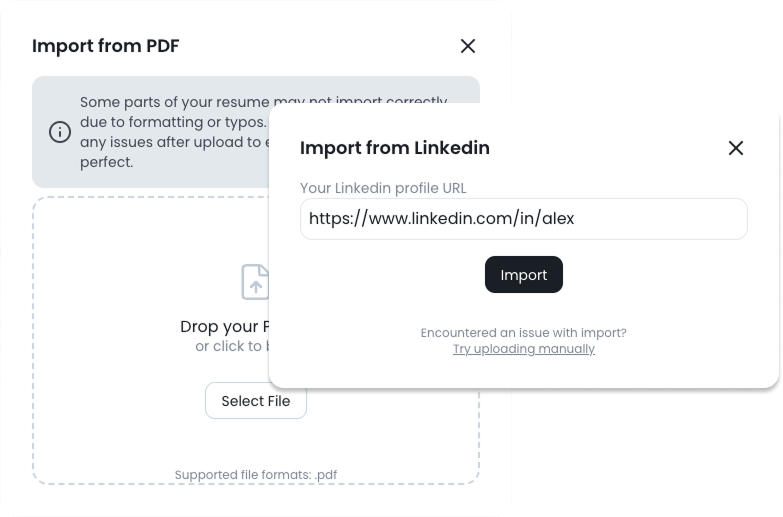Viewport: 783px width, 517px height.
Task: Close the Import from Linkedin dialog
Action: pyautogui.click(x=736, y=148)
